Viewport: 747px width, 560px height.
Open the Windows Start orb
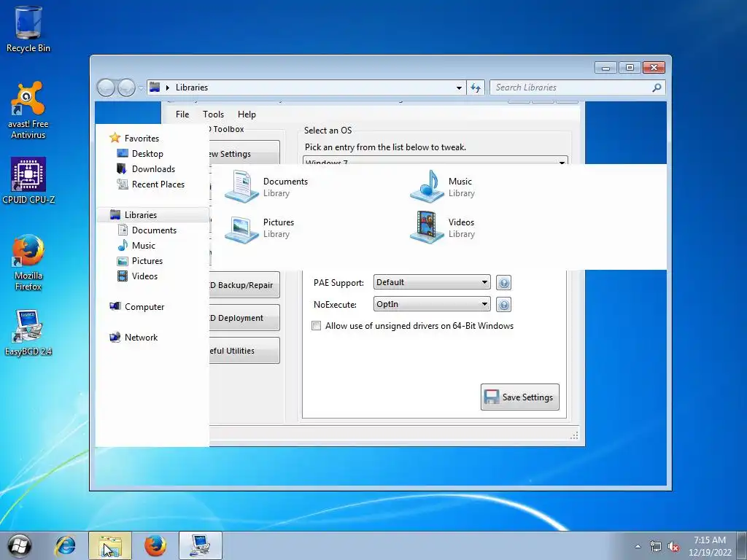[19, 545]
